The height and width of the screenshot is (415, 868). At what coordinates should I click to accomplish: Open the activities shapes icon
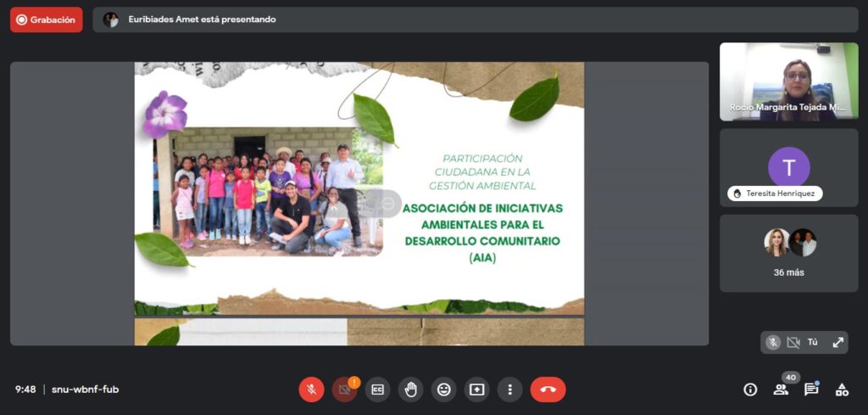(842, 390)
